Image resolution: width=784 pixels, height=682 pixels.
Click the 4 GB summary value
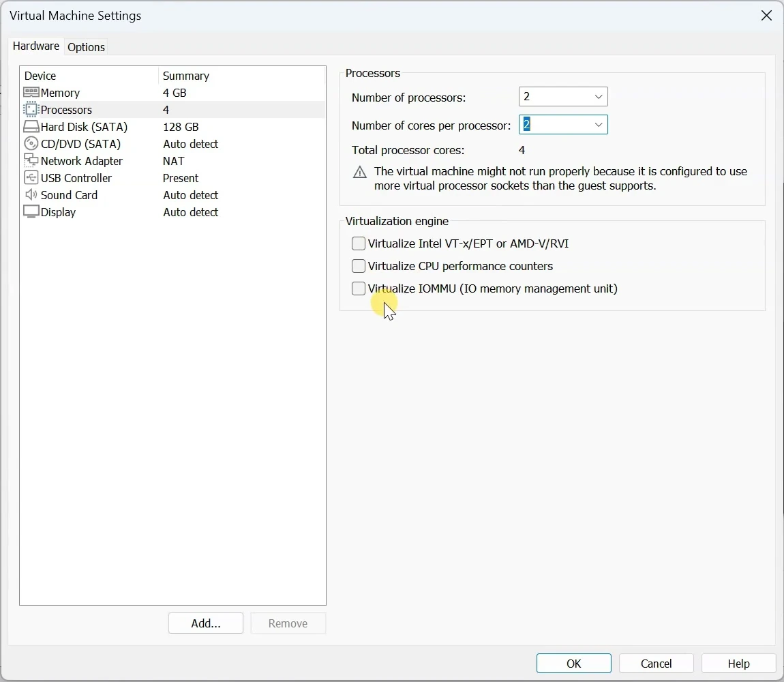(175, 93)
